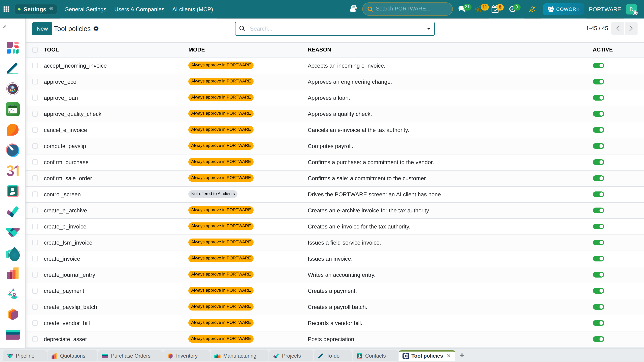
Task: Open the dashboard app in sidebar
Action: pyautogui.click(x=12, y=47)
